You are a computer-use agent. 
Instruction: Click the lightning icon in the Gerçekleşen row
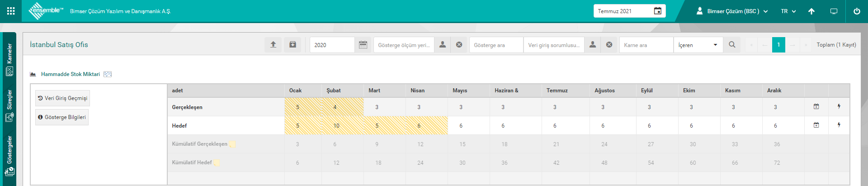click(839, 107)
